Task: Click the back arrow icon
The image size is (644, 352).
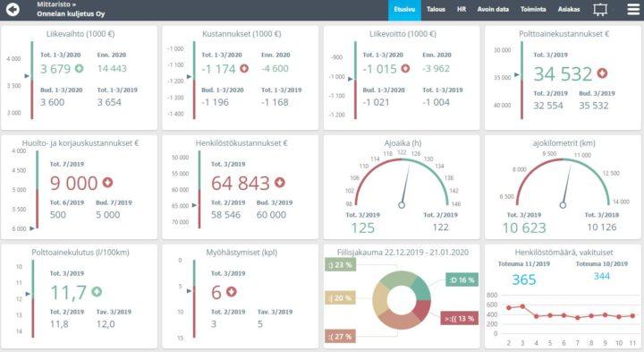Action: click(x=13, y=9)
